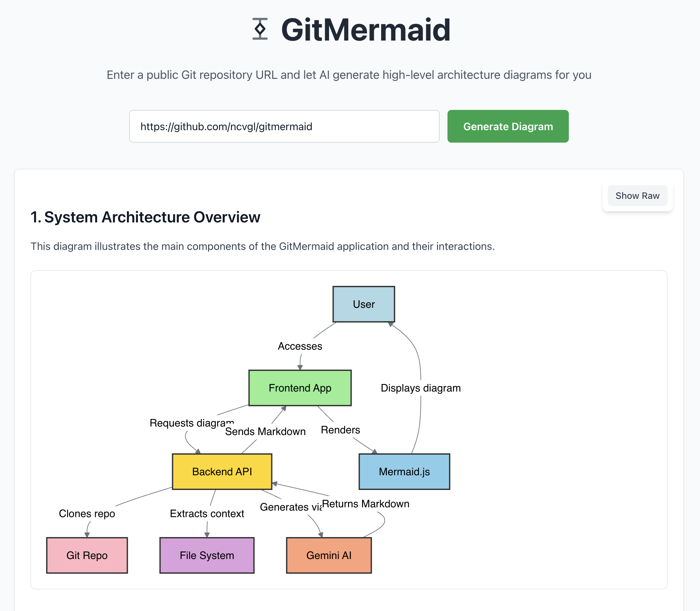Click the GitMermaid logo icon

click(x=260, y=29)
